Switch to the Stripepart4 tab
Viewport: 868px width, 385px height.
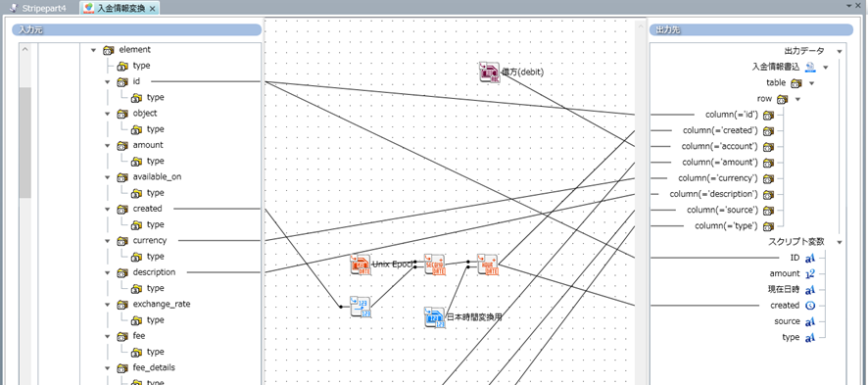click(38, 8)
